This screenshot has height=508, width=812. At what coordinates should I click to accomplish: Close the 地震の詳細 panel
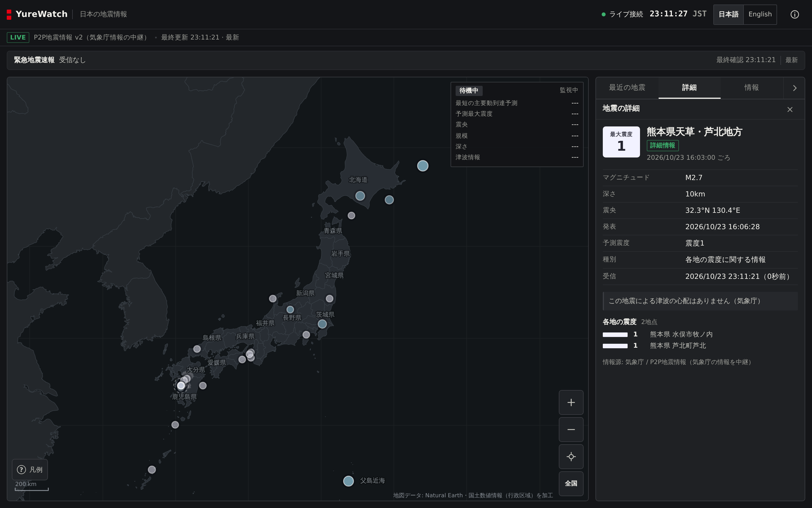pos(789,110)
